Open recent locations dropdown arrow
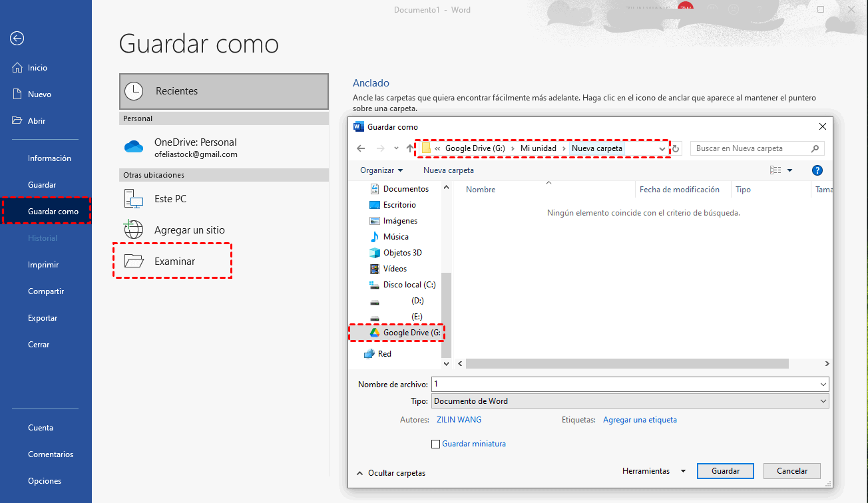This screenshot has height=503, width=868. 396,148
